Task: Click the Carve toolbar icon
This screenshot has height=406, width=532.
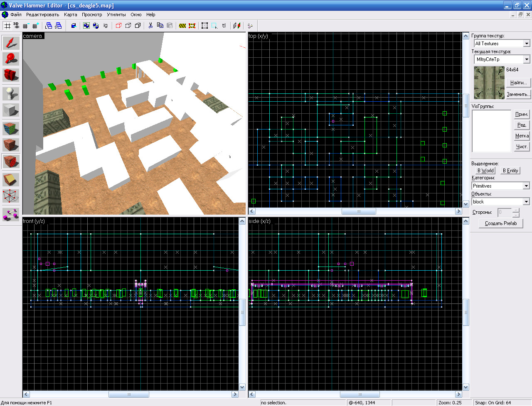Action: pyautogui.click(x=74, y=26)
